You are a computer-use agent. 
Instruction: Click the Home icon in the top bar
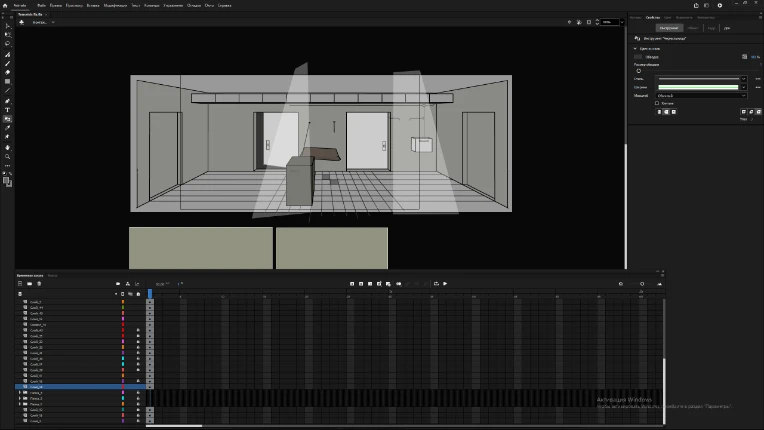click(x=5, y=5)
